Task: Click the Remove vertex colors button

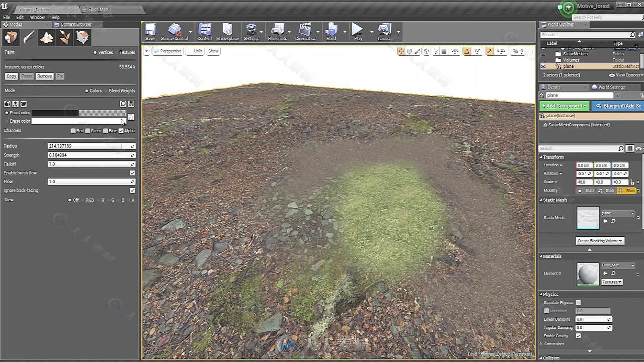Action: coord(44,76)
